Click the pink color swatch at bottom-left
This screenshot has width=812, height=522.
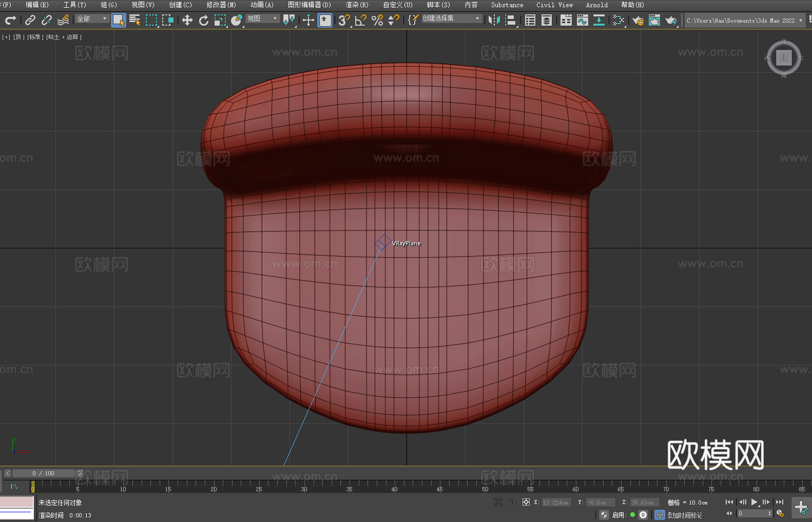(17, 502)
